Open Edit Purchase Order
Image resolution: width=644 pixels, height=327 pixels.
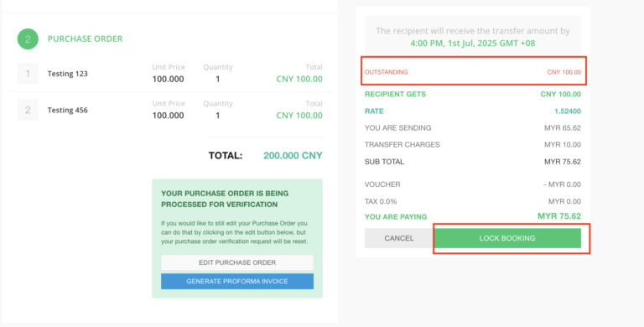(237, 262)
